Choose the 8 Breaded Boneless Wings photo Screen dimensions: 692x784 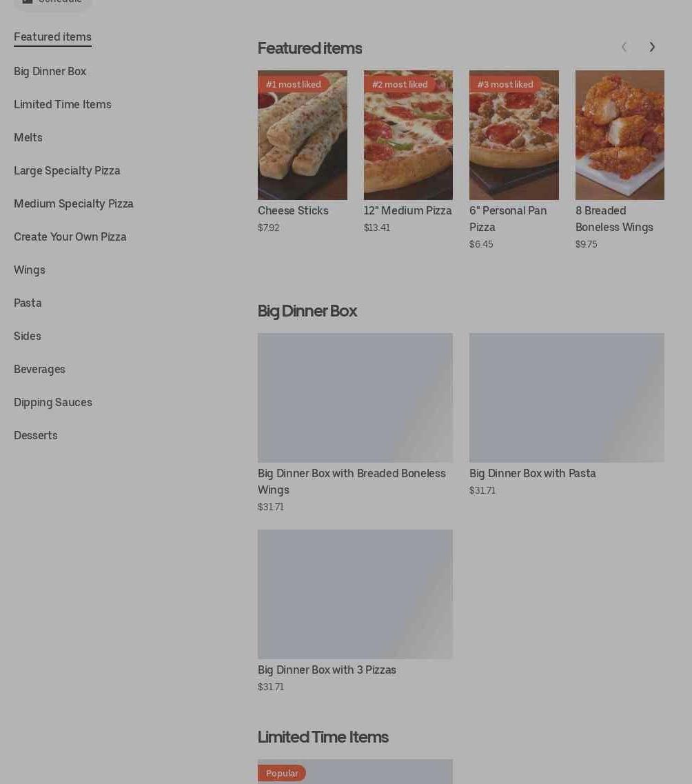(x=620, y=135)
